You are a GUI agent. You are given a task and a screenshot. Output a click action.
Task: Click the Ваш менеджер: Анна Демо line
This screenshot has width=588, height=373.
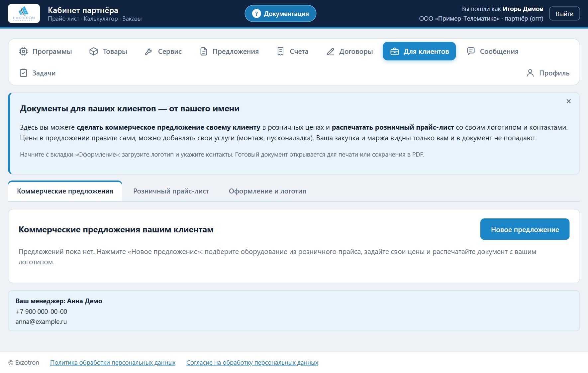(59, 301)
